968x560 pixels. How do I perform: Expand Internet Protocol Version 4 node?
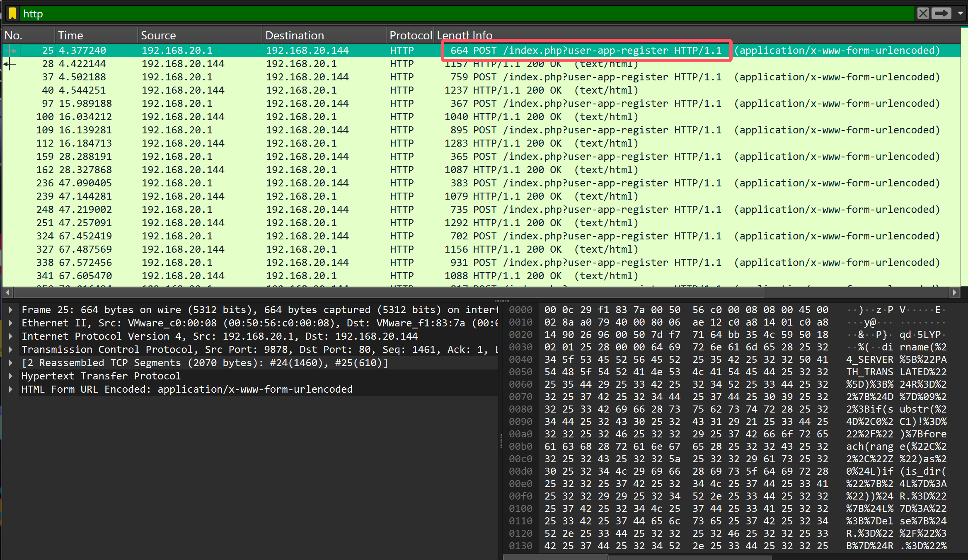(11, 336)
